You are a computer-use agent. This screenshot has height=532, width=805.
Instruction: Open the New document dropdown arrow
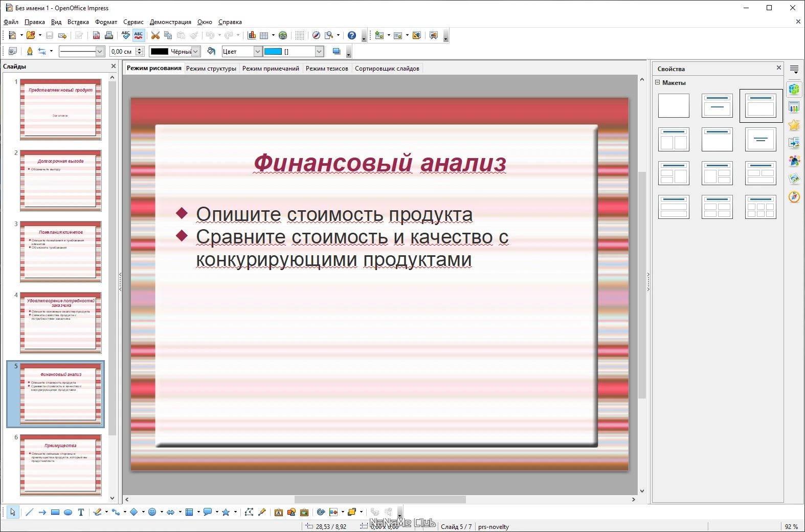[x=21, y=35]
